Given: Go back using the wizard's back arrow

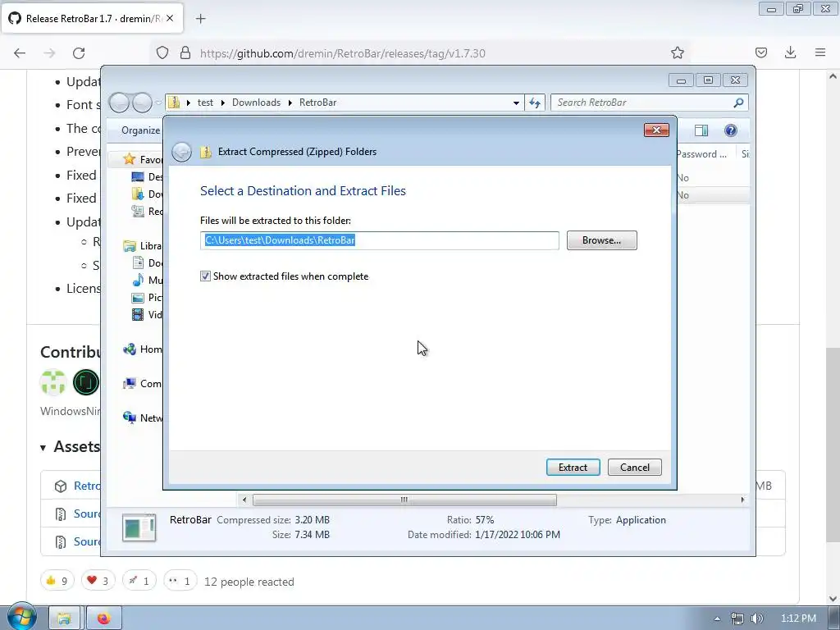Looking at the screenshot, I should (181, 152).
